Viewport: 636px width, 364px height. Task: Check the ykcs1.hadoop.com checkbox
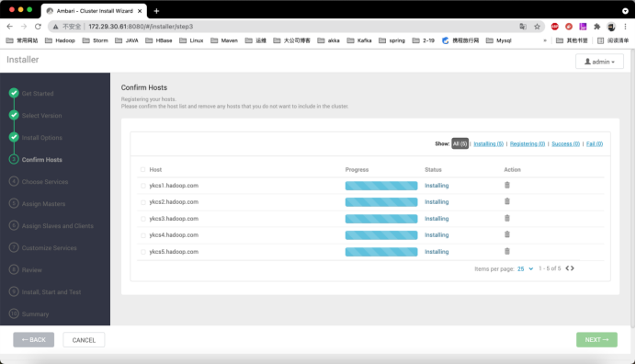click(x=143, y=186)
